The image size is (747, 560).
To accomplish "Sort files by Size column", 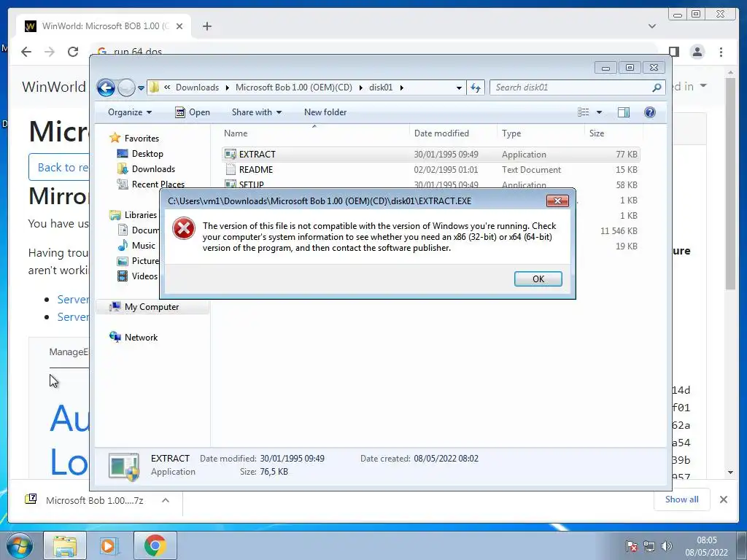I will pyautogui.click(x=614, y=133).
